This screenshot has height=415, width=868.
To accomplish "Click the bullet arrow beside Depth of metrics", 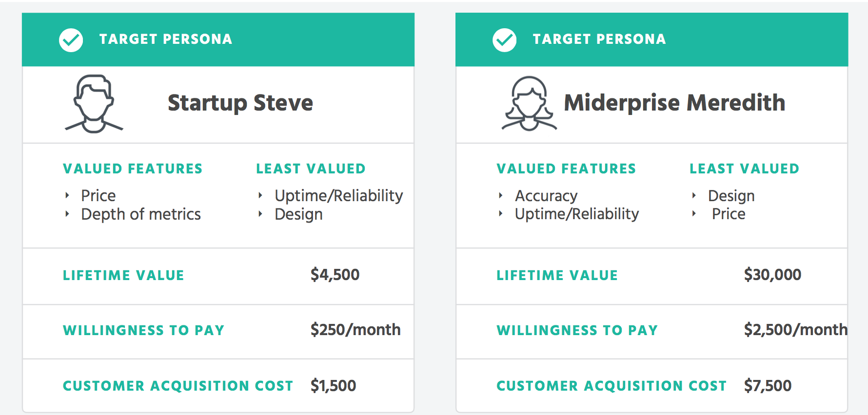I will (67, 214).
